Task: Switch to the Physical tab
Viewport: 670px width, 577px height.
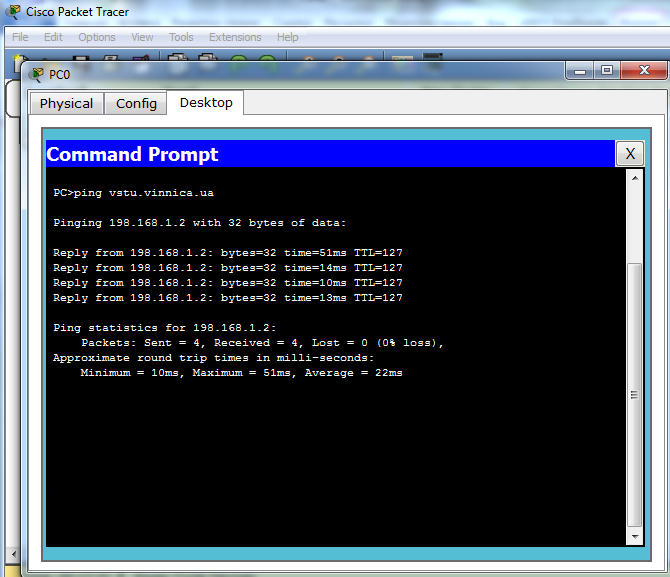Action: 66,104
